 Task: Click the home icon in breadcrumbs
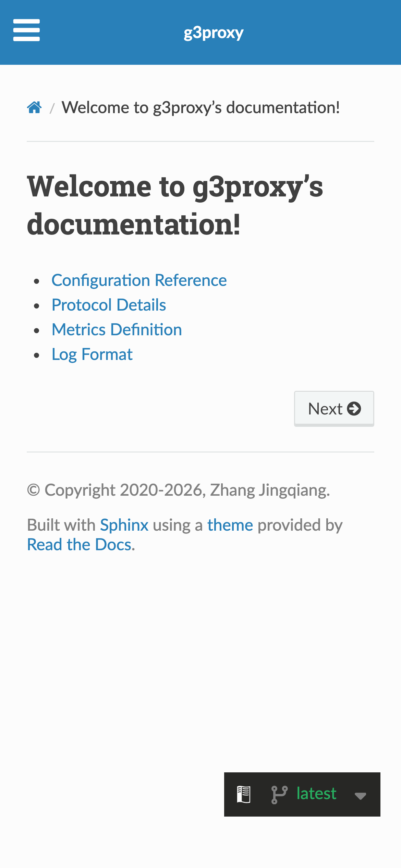[x=34, y=108]
